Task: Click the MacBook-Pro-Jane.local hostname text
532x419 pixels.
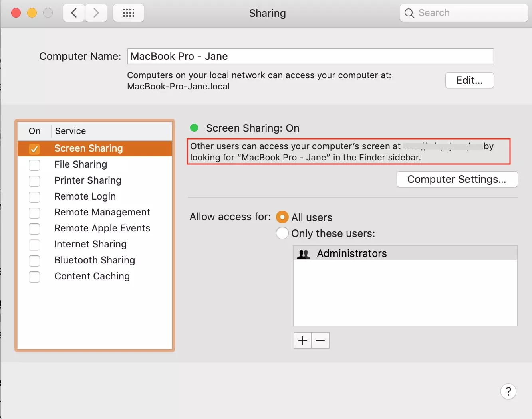Action: (179, 87)
